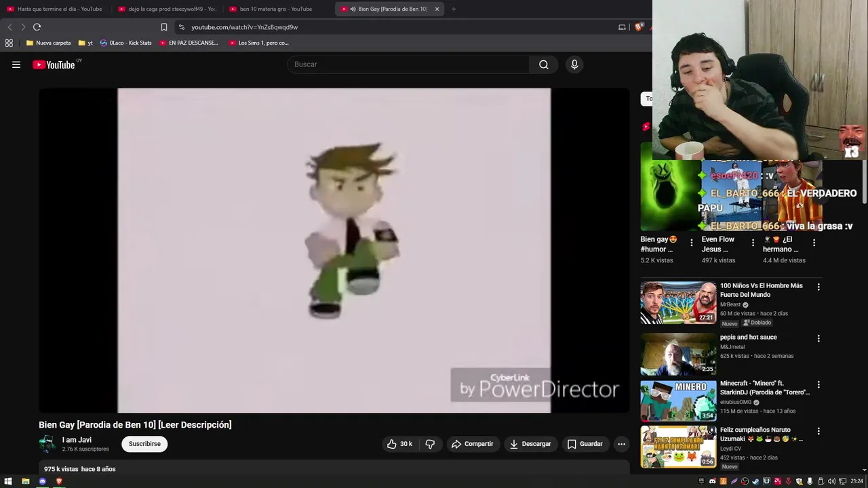Open the Minecraft "Minero" video title

pos(765,388)
